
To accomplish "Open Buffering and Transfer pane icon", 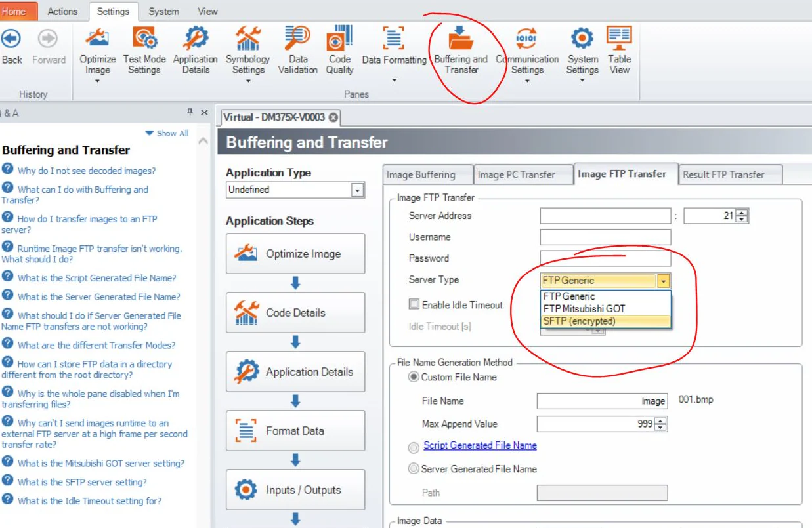I will (461, 39).
